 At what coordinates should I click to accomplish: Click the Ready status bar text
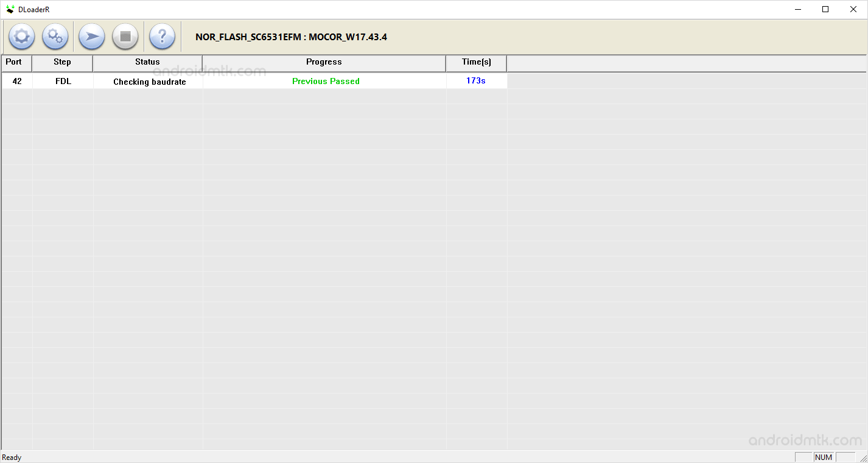pyautogui.click(x=12, y=458)
